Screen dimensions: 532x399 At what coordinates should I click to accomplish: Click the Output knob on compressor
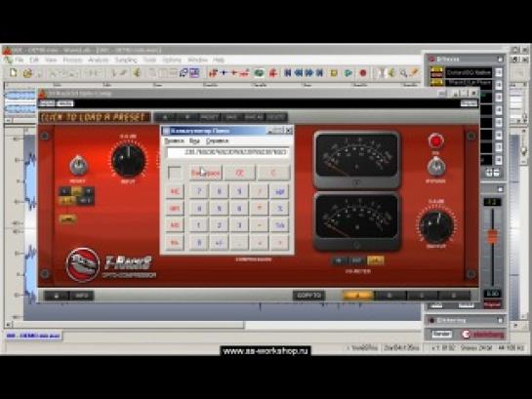pyautogui.click(x=436, y=226)
